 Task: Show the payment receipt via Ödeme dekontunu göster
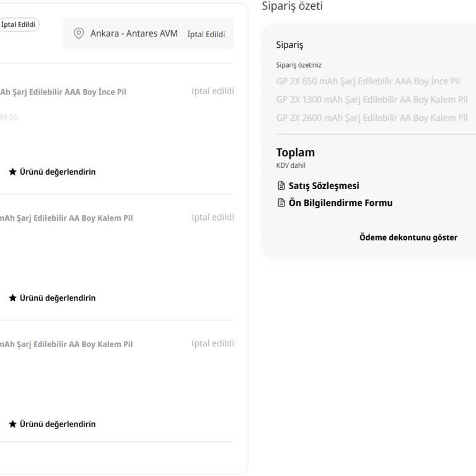coord(408,237)
